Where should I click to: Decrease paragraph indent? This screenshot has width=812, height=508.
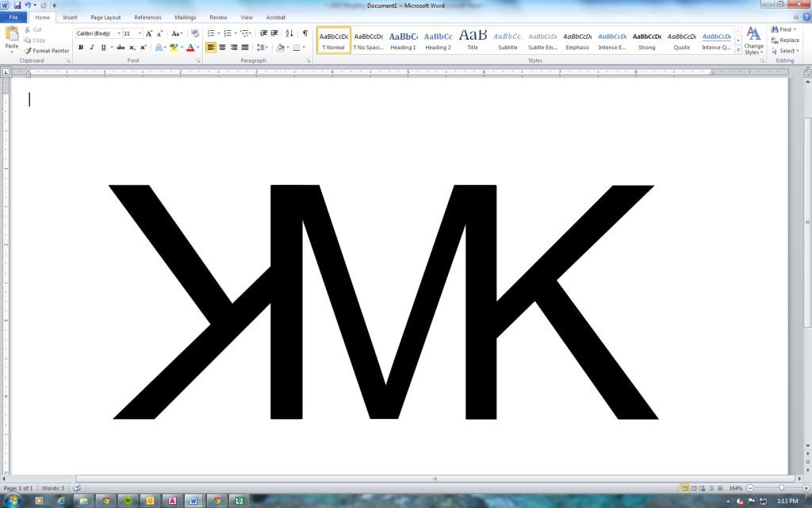coord(263,33)
